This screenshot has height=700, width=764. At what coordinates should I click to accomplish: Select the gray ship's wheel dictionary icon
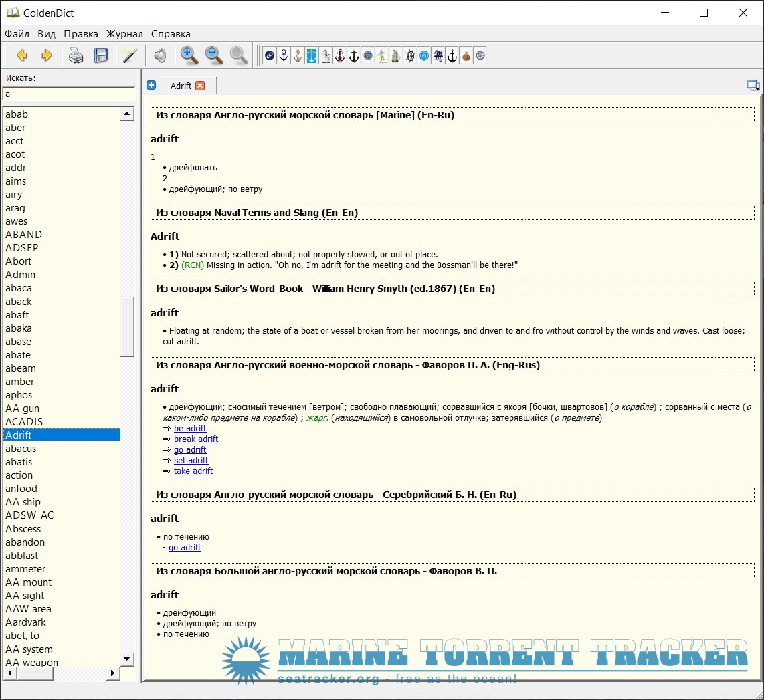pos(480,55)
